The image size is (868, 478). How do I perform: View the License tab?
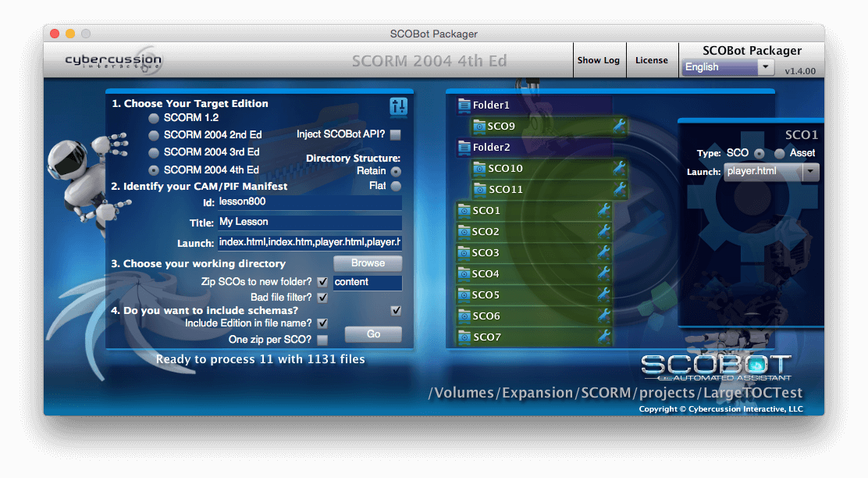pyautogui.click(x=653, y=59)
